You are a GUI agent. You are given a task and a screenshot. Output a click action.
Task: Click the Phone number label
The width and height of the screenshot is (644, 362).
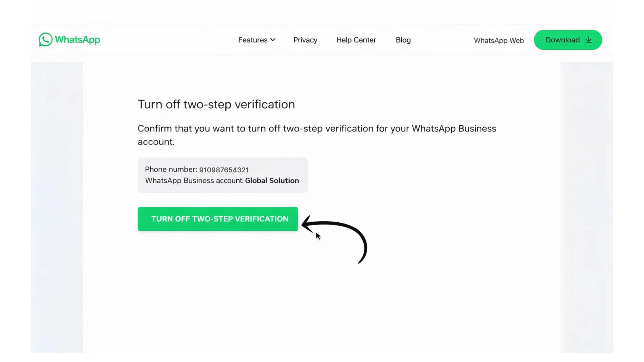click(171, 170)
